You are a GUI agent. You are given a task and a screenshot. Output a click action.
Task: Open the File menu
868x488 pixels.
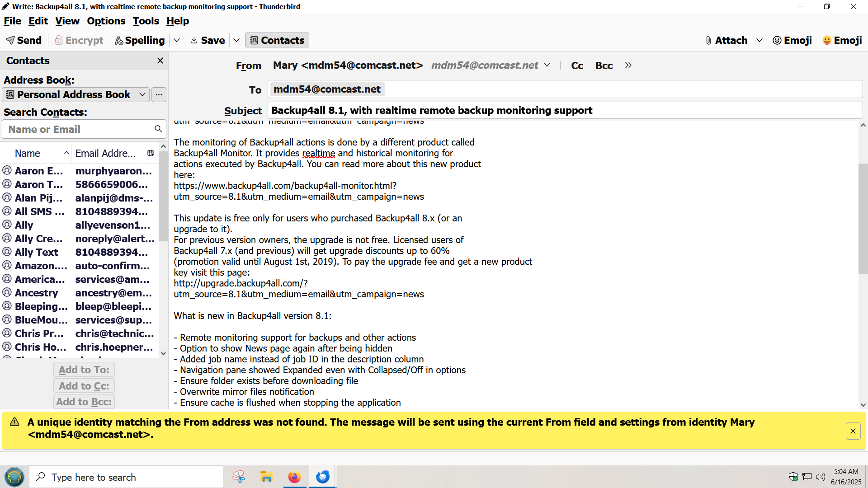12,21
